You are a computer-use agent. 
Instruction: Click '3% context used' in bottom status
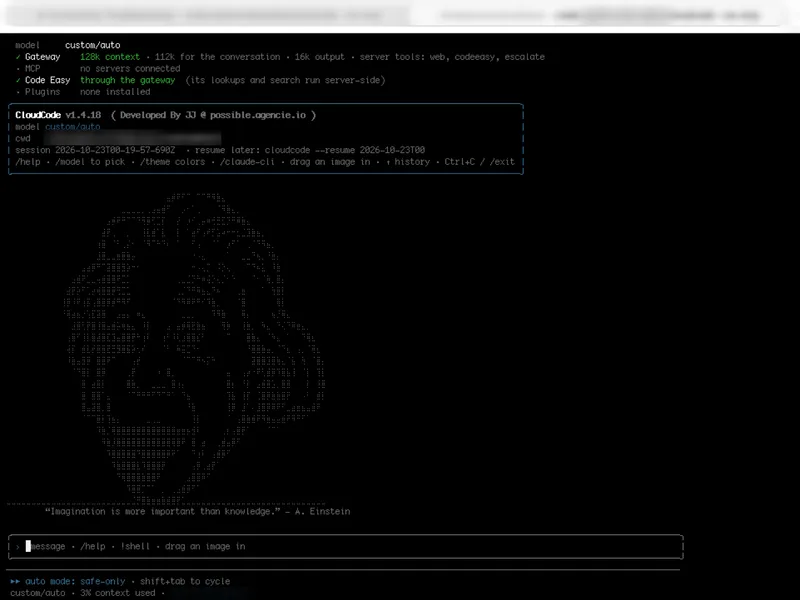(117, 593)
